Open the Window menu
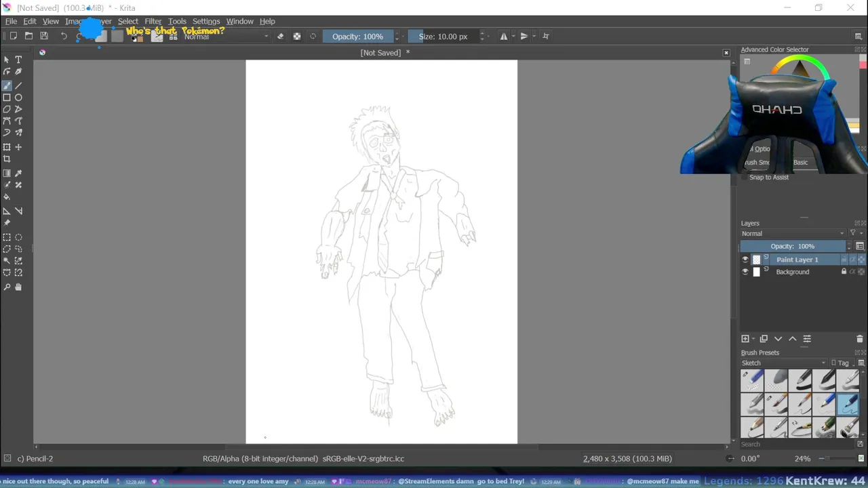Image resolution: width=868 pixels, height=488 pixels. coord(239,21)
